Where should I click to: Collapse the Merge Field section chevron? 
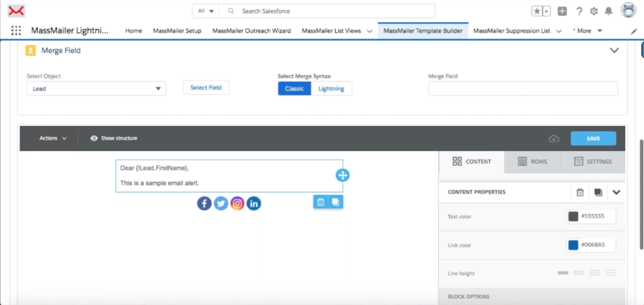(614, 50)
